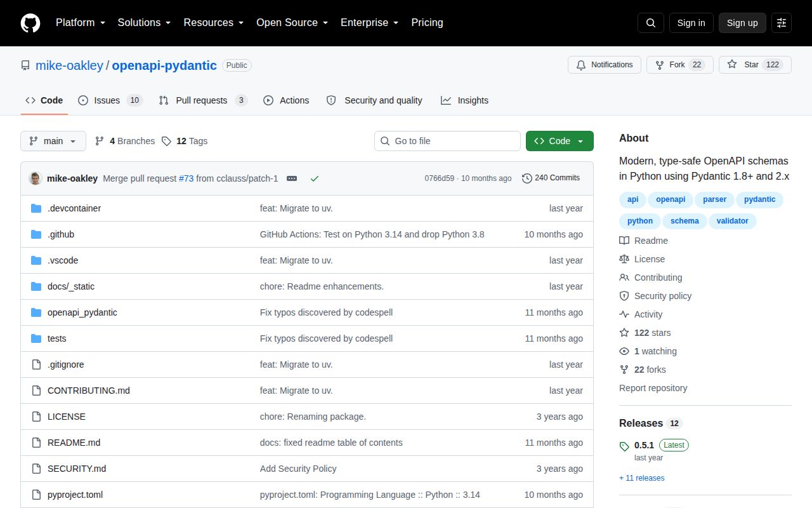Expand the Platform menu in header
Screen dimensions: 812x508
[80, 23]
